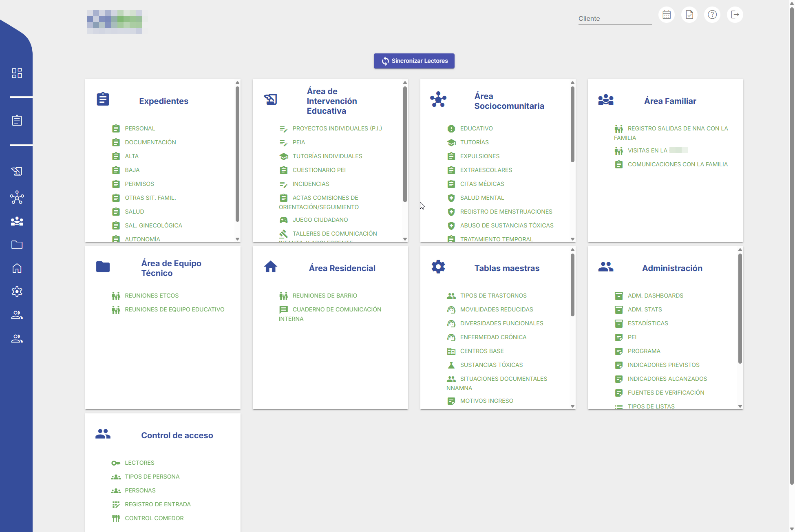
Task: Click up arrow of Administración card scrollbar
Action: point(740,250)
